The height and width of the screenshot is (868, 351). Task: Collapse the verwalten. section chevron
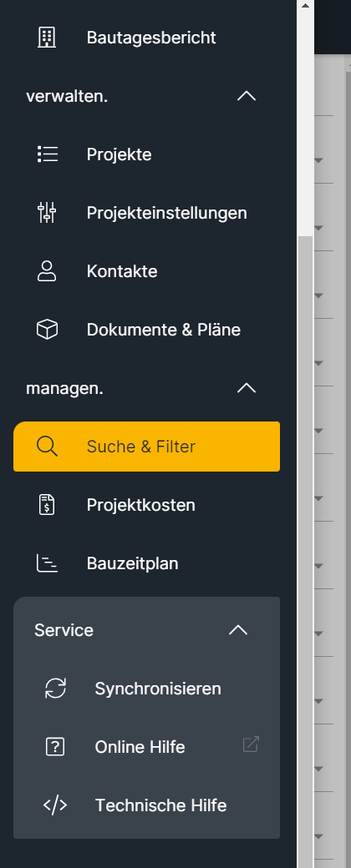(x=247, y=96)
